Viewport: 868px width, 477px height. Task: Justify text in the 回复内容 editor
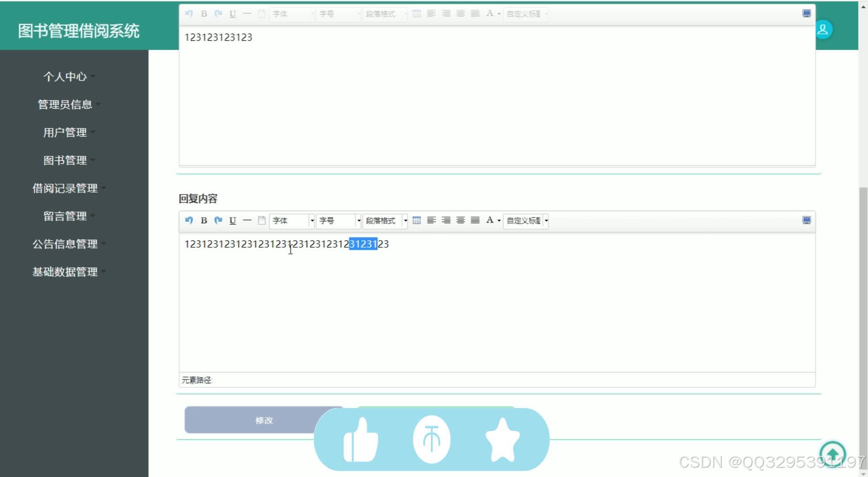point(475,220)
